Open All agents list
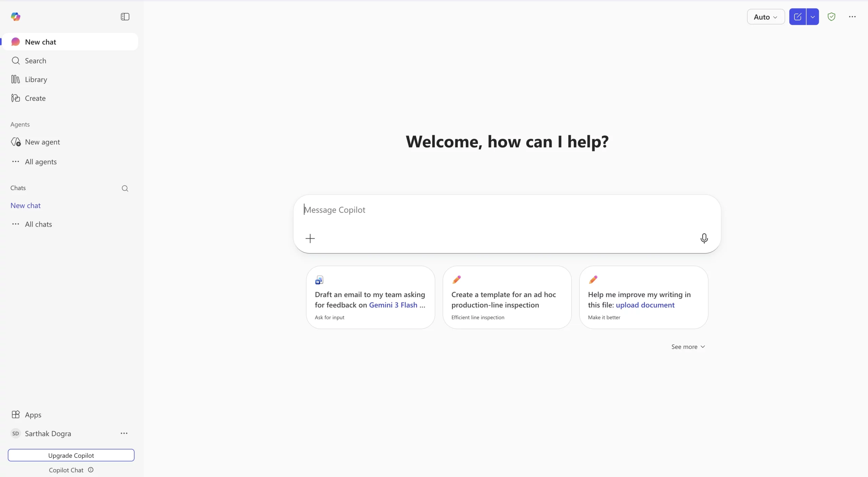This screenshot has height=477, width=868. [x=41, y=162]
